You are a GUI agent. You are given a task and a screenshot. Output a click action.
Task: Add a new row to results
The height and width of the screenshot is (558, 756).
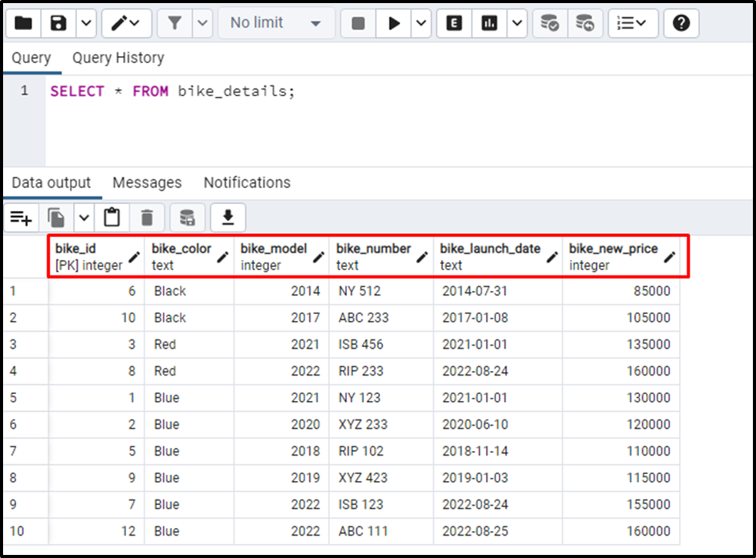pyautogui.click(x=21, y=217)
